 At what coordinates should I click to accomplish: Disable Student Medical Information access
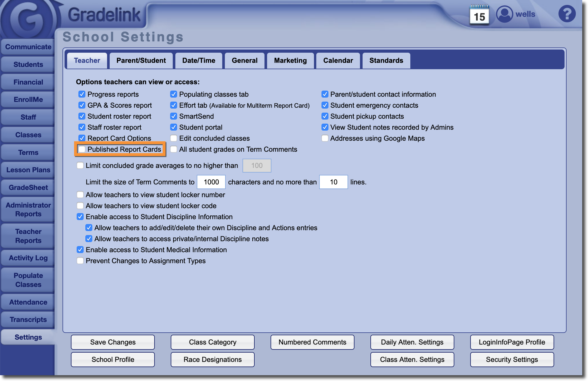80,250
